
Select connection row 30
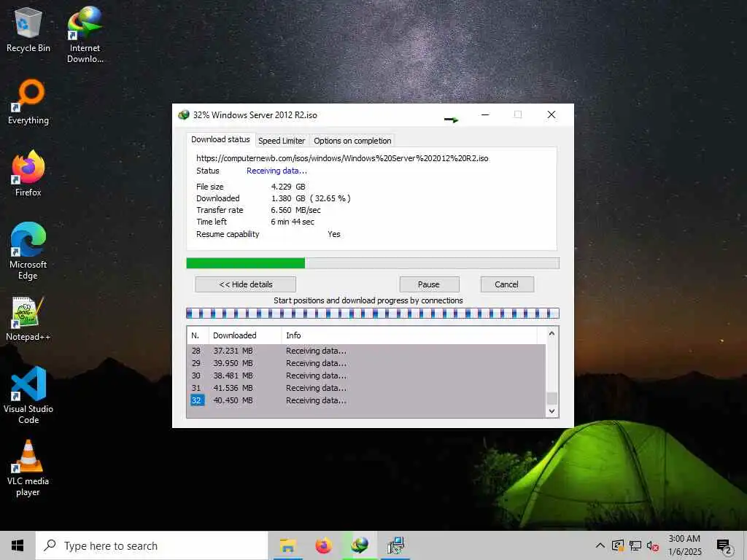pyautogui.click(x=366, y=376)
